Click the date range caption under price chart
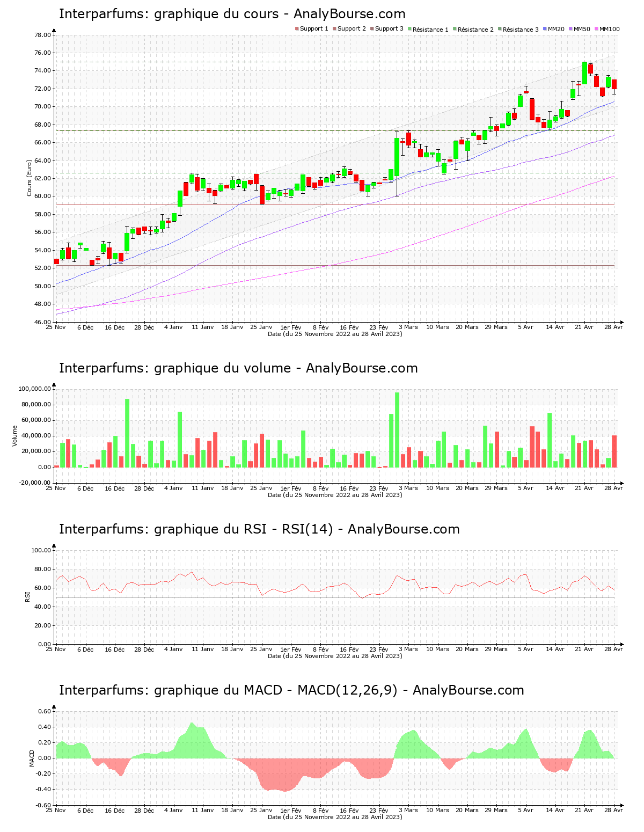 [335, 334]
